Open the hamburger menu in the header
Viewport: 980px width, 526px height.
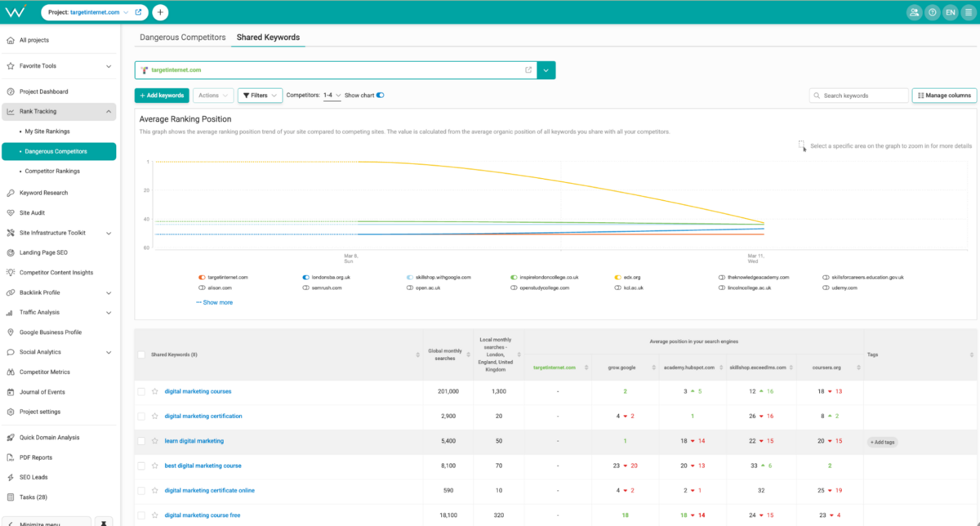(x=969, y=12)
